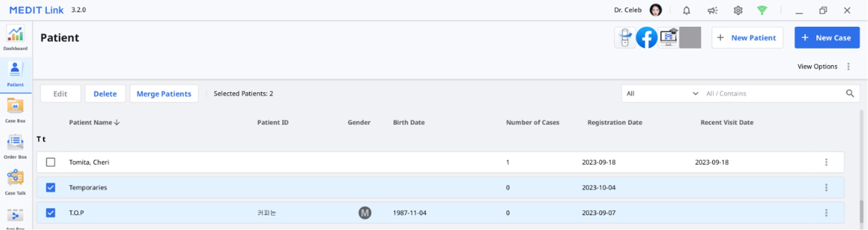Open the Order Box sidebar icon
868x230 pixels.
click(15, 147)
